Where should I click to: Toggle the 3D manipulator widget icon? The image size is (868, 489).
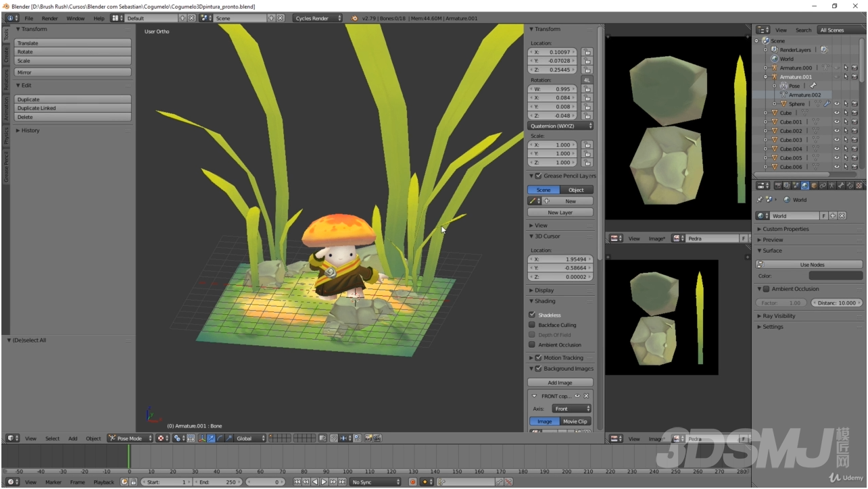(x=201, y=438)
